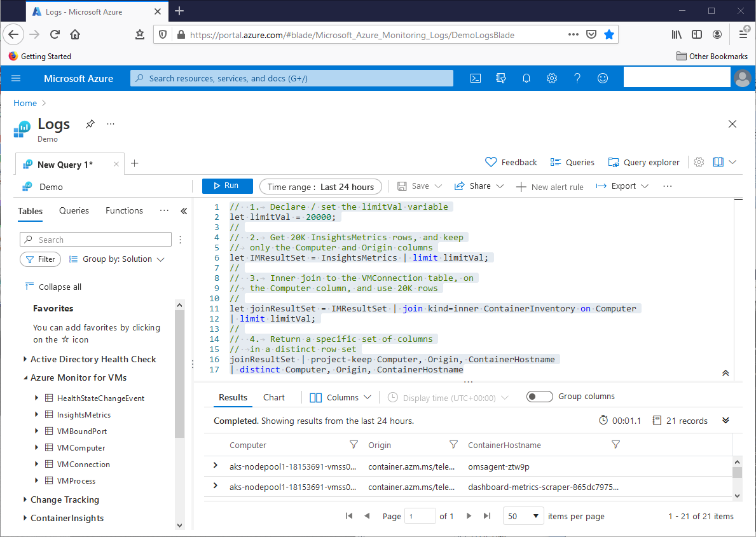Collapse the left tables pane
756x537 pixels.
click(184, 211)
